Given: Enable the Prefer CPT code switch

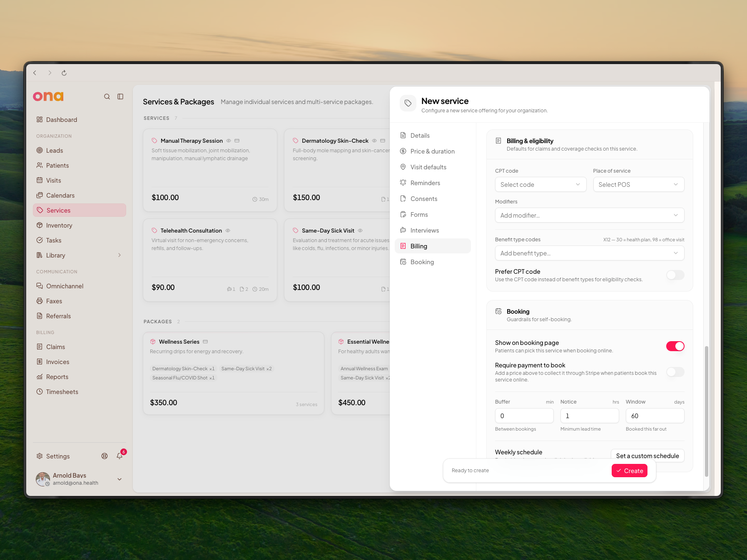Looking at the screenshot, I should (675, 275).
